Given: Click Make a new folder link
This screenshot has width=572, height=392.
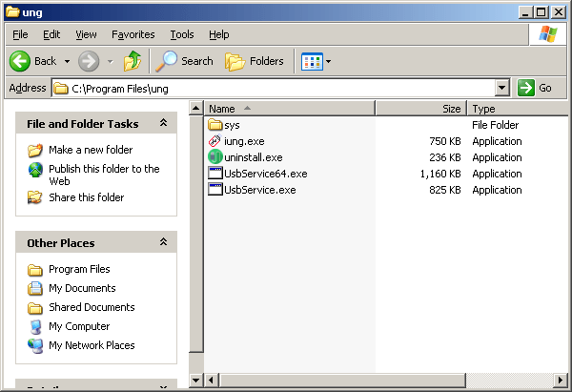Looking at the screenshot, I should tap(91, 150).
